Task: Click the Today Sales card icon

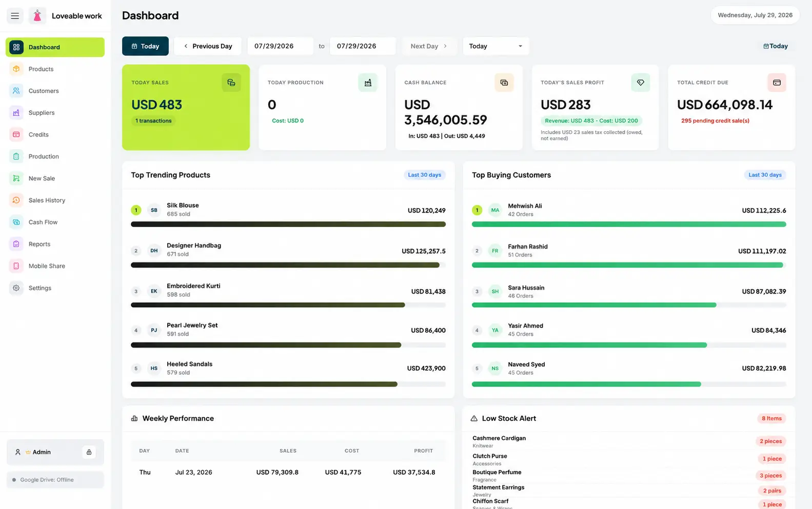Action: coord(231,83)
